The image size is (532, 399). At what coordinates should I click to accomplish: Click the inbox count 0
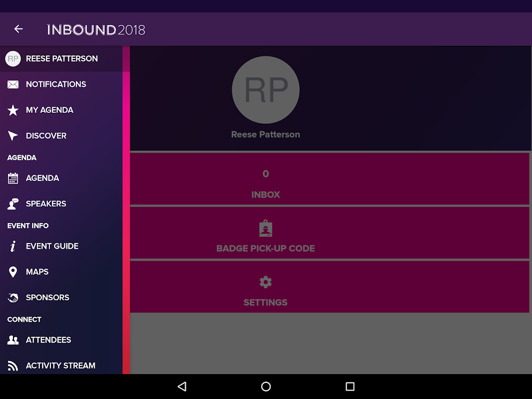point(266,174)
